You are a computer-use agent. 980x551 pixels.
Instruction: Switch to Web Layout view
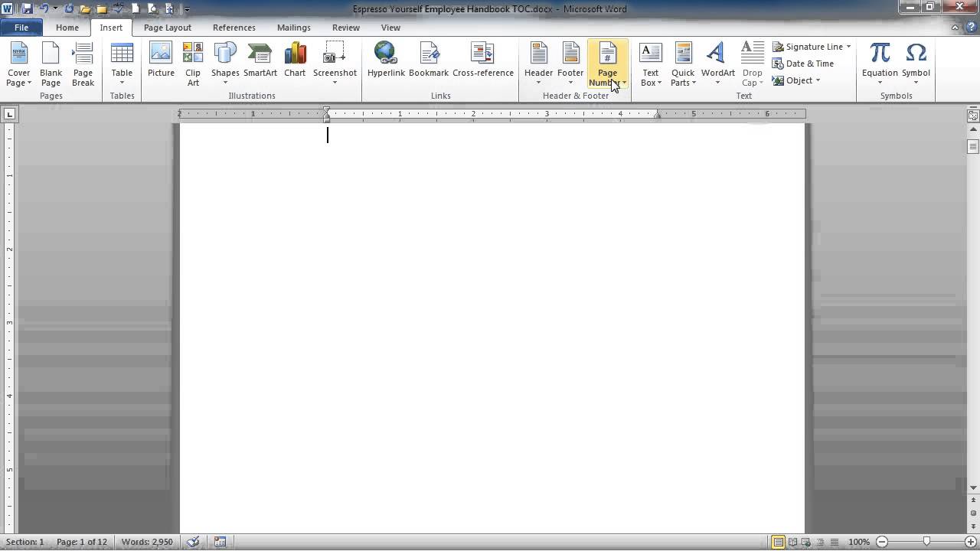click(807, 542)
